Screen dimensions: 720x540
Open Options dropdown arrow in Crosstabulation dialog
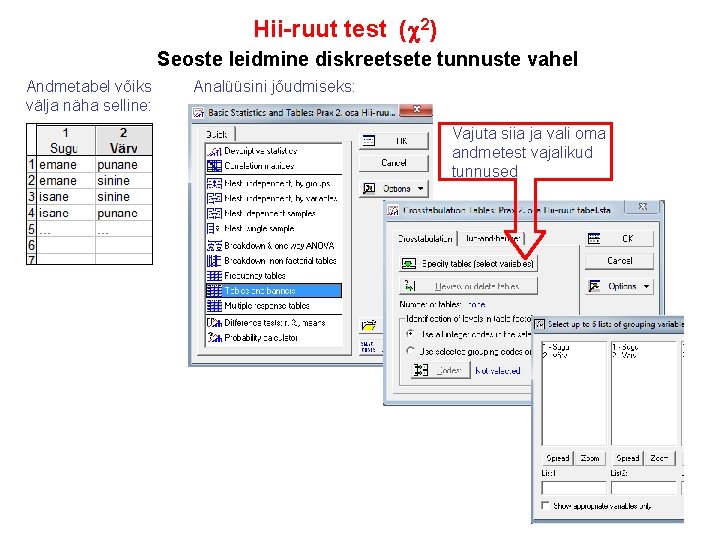click(x=647, y=286)
